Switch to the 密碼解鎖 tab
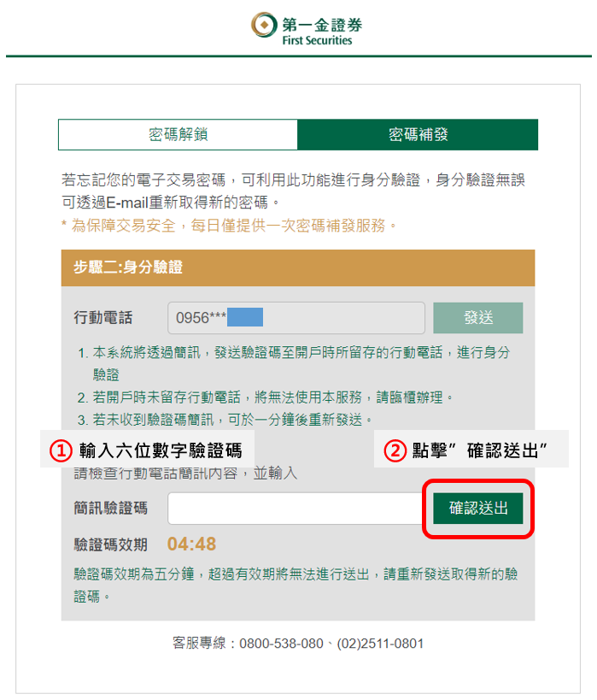Screen dimensions: 597x700 [x=178, y=134]
